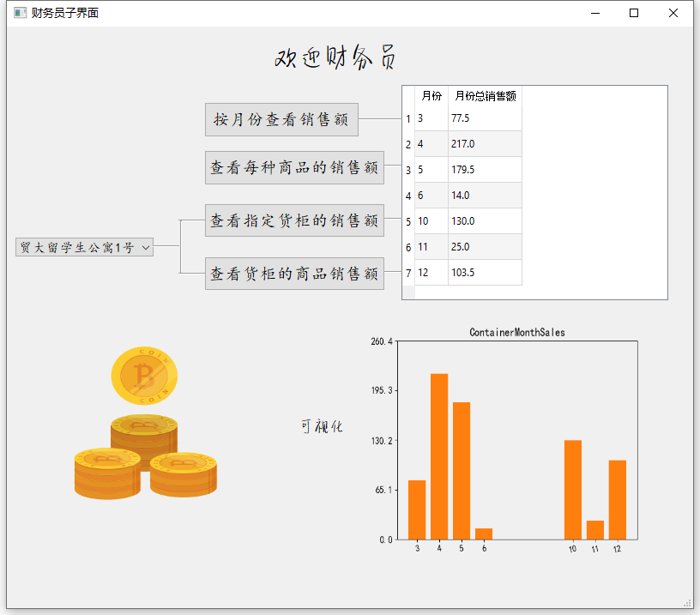Click the sales cell 217.0
Image resolution: width=700 pixels, height=615 pixels.
[485, 144]
